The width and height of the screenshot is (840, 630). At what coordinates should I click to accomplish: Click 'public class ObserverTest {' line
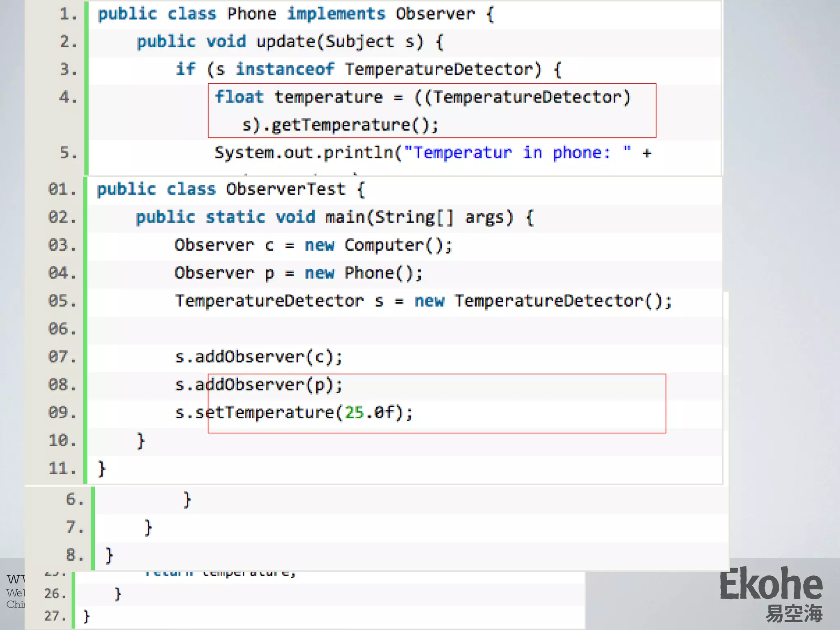click(231, 189)
